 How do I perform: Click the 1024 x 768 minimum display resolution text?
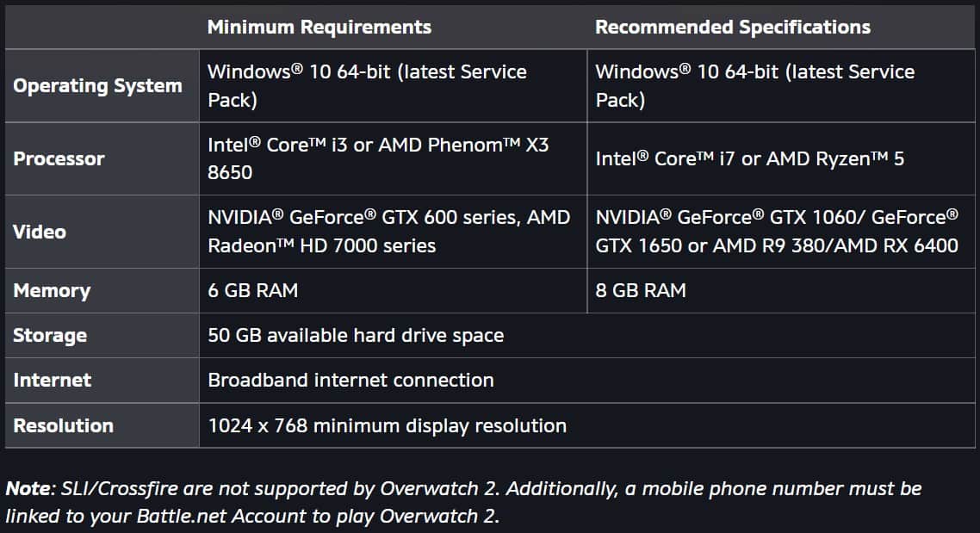click(x=387, y=425)
